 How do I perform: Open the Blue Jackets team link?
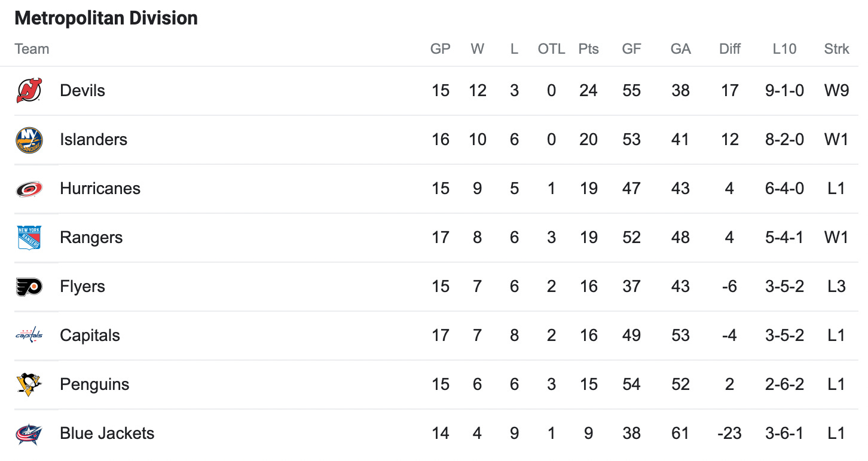(107, 434)
